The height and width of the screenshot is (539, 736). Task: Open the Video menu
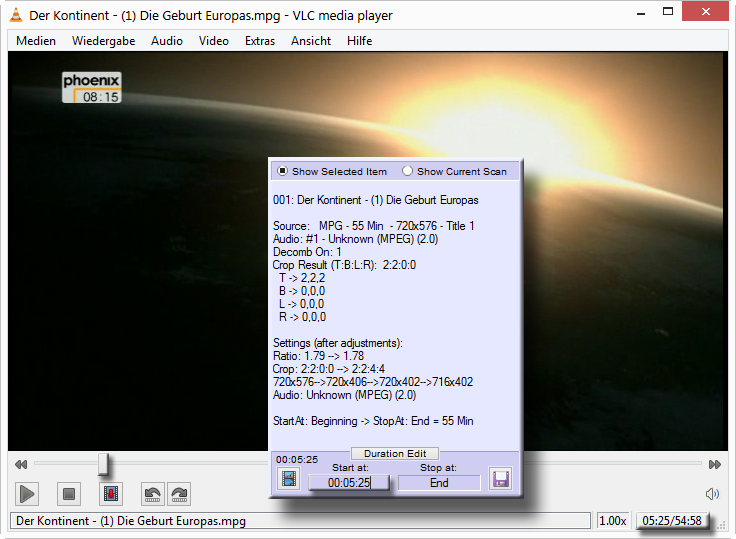click(x=214, y=41)
